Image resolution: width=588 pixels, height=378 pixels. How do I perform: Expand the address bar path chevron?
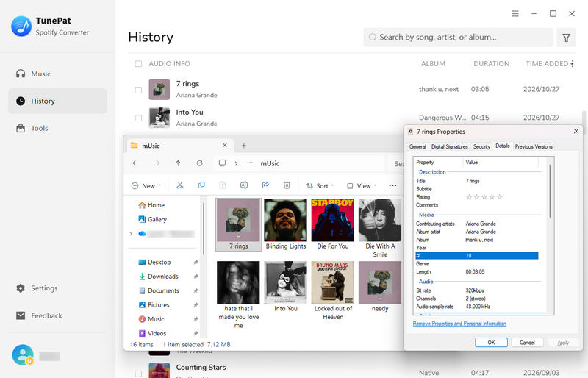[236, 163]
